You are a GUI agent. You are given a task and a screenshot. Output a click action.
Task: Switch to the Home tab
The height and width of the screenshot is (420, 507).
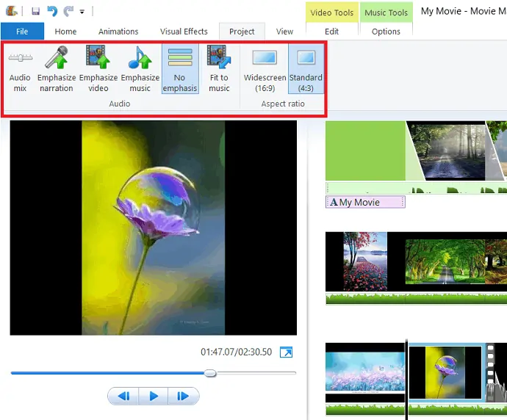point(65,32)
